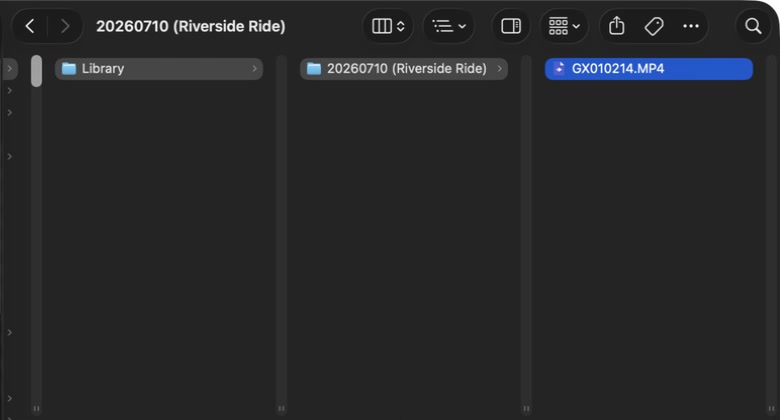
Task: Open the list grouping options menu
Action: pos(449,26)
